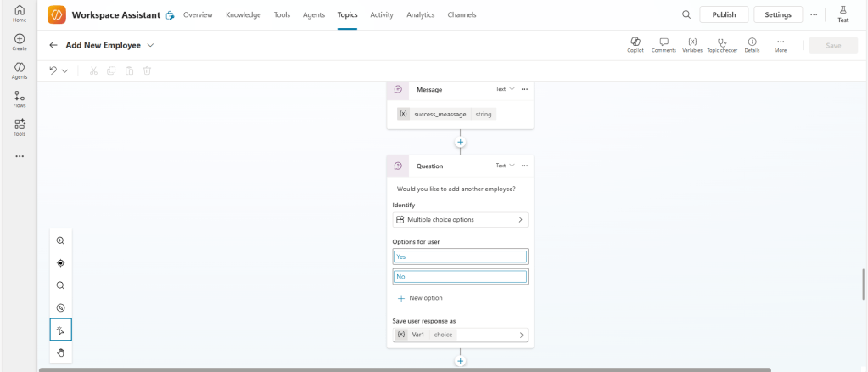Screen dimensions: 868x372
Task: Expand the Add New Employee title dropdown
Action: coord(151,45)
